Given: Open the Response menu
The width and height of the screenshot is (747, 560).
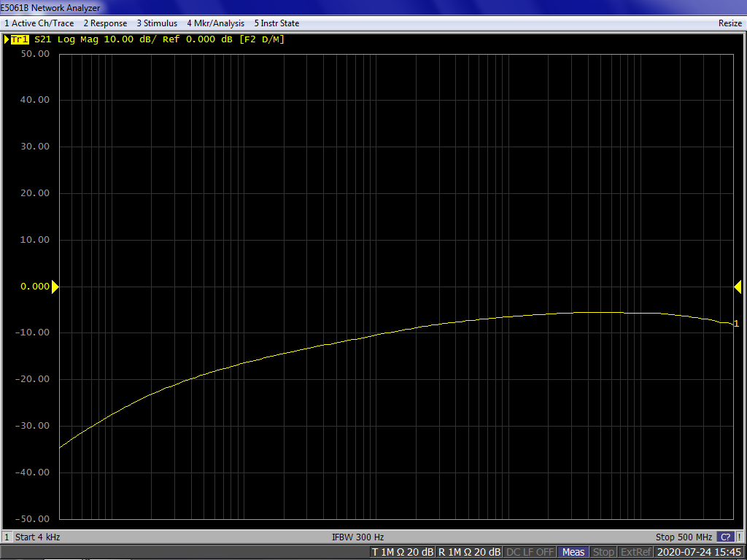Looking at the screenshot, I should pyautogui.click(x=105, y=23).
